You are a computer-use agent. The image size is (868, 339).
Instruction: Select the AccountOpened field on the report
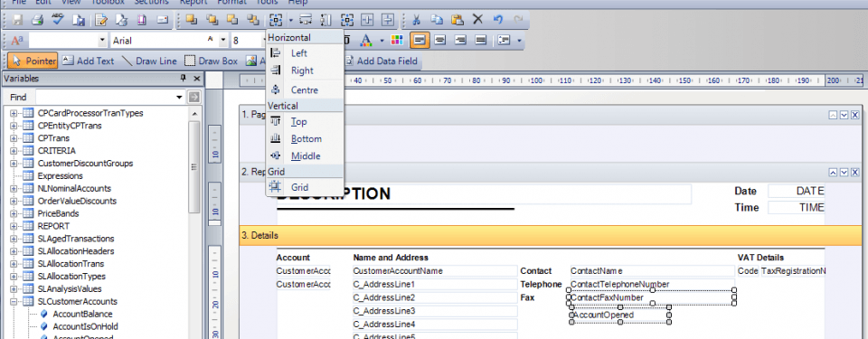[620, 315]
